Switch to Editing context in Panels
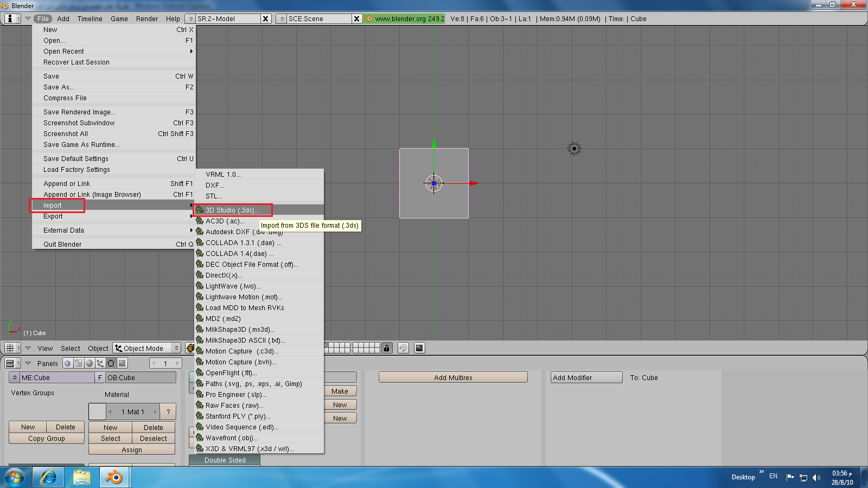This screenshot has height=488, width=868. (111, 363)
